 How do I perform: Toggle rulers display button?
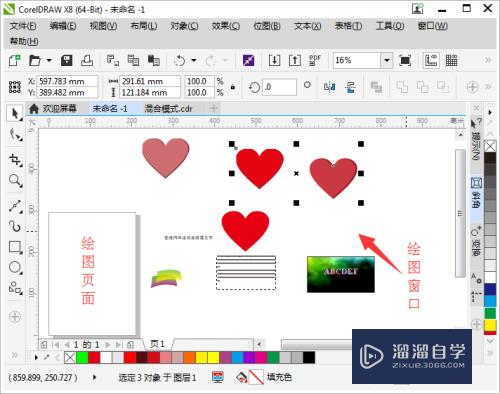(431, 60)
